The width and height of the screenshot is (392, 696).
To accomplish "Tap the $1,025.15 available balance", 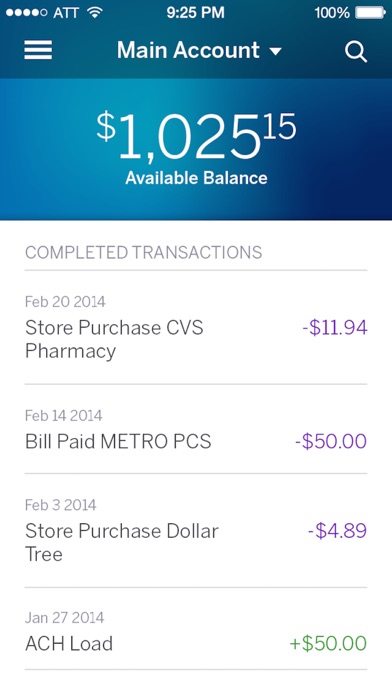I will (196, 137).
